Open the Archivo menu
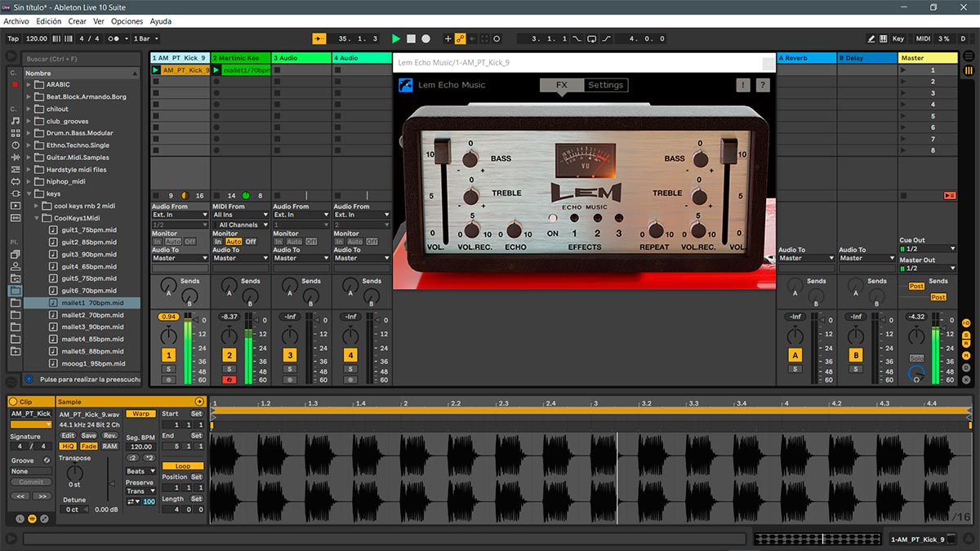The width and height of the screenshot is (980, 551). [16, 21]
